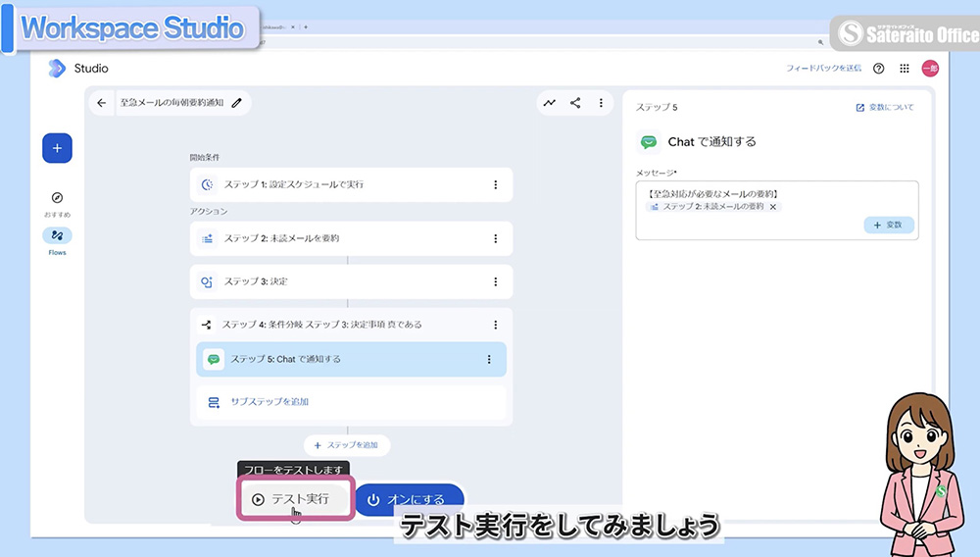Select ステップ 2: 未読メールを要約
The height and width of the screenshot is (557, 980).
click(351, 238)
